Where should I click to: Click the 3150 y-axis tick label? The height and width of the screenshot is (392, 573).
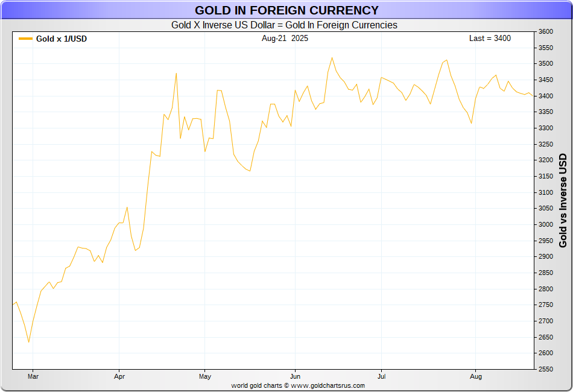point(546,176)
